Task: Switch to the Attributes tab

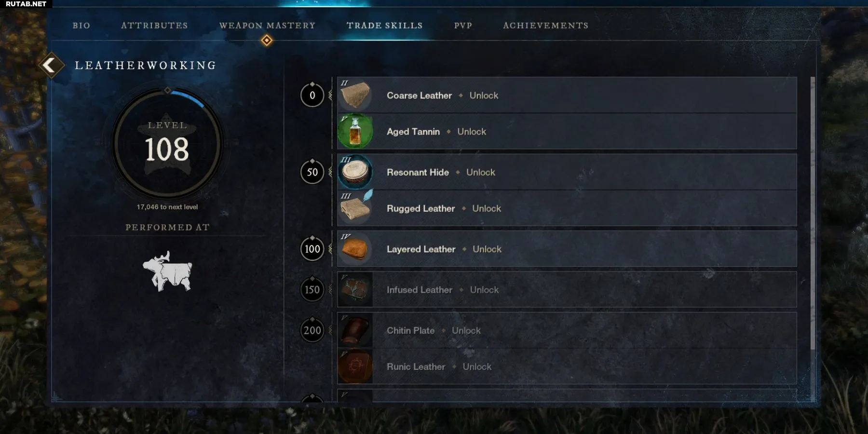Action: [154, 26]
